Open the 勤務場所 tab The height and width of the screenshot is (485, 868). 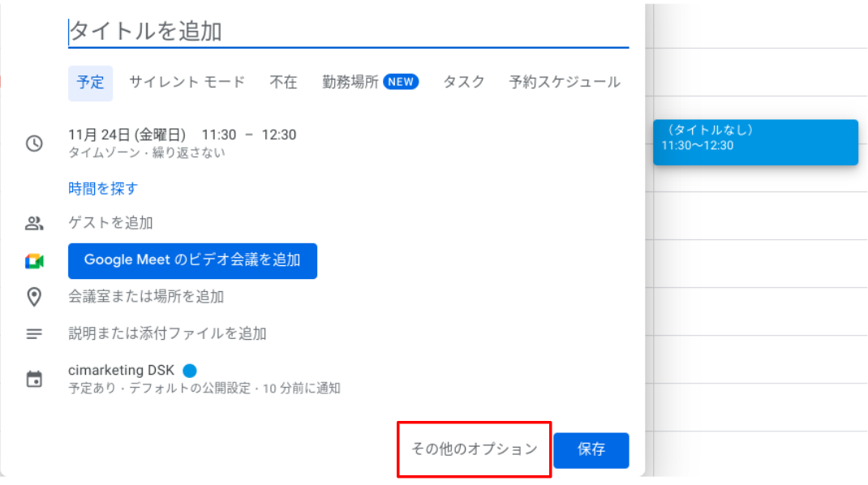point(371,83)
